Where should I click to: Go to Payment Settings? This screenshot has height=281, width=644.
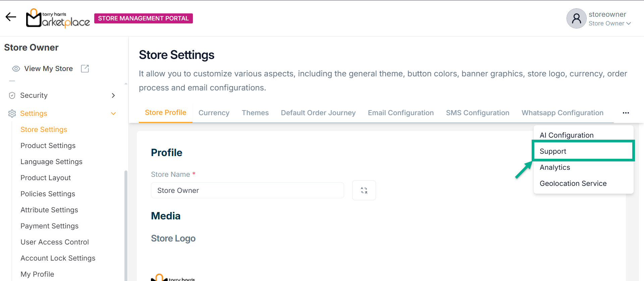tap(49, 226)
